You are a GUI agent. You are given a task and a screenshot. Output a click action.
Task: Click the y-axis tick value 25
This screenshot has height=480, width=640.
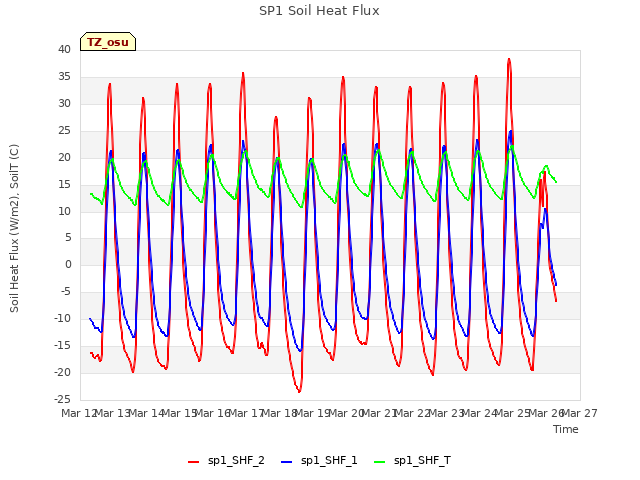click(x=64, y=130)
